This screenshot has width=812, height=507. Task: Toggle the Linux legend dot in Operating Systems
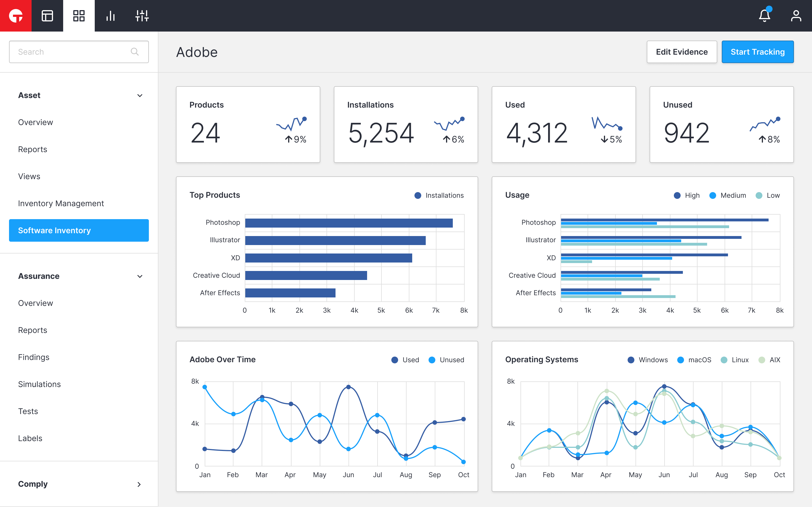click(724, 359)
